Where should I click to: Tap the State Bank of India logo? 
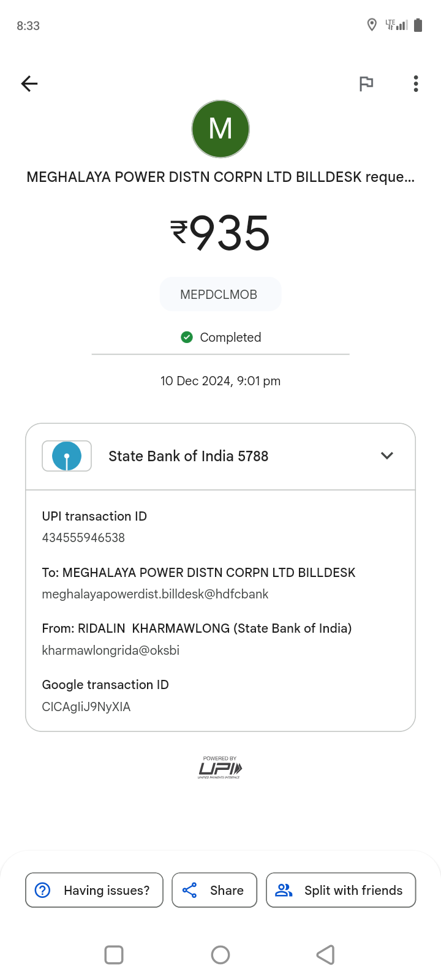click(x=67, y=456)
